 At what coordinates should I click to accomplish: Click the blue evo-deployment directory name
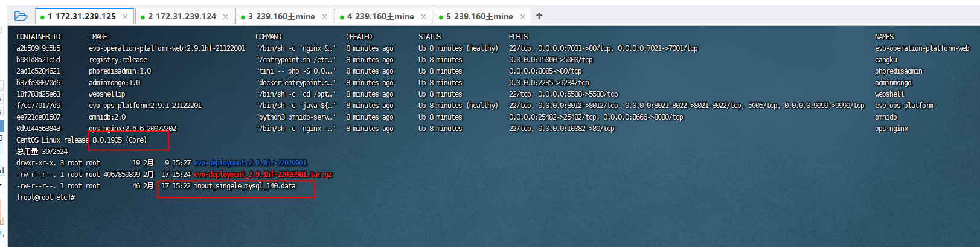point(250,163)
